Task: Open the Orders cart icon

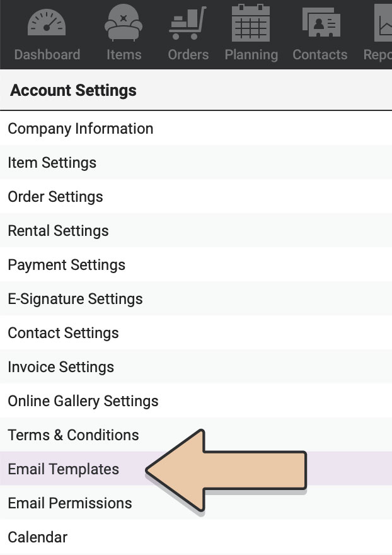Action: 188,23
